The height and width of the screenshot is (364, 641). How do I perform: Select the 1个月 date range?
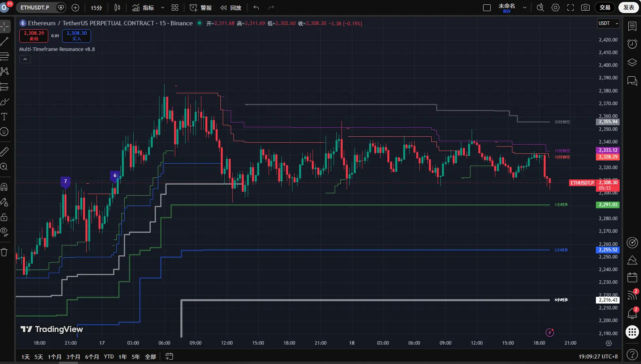(55, 357)
